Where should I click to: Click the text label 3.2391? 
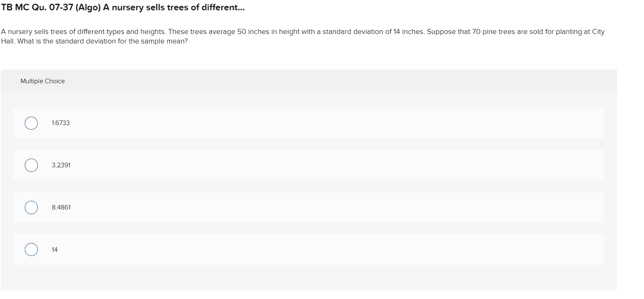(61, 165)
